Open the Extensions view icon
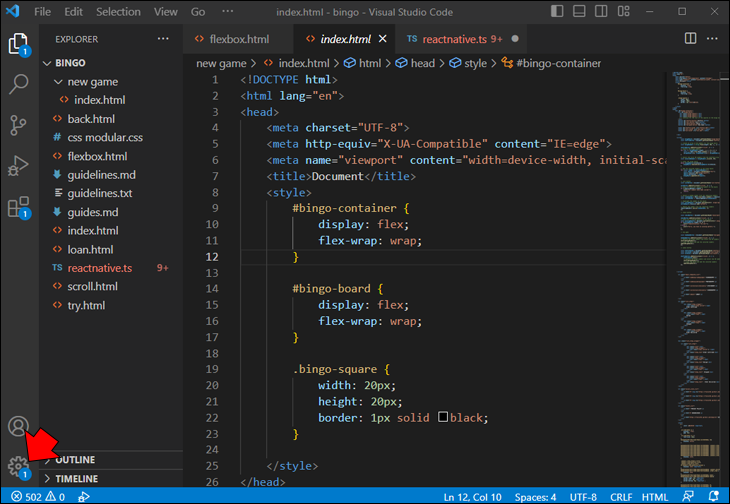This screenshot has height=504, width=730. 19,207
